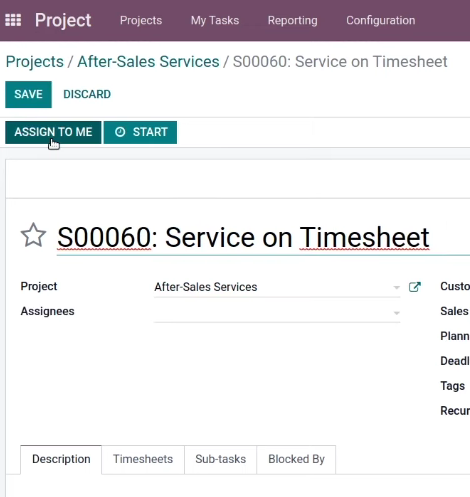Screen dimensions: 470x497
Task: Start the task timer
Action: 140,132
